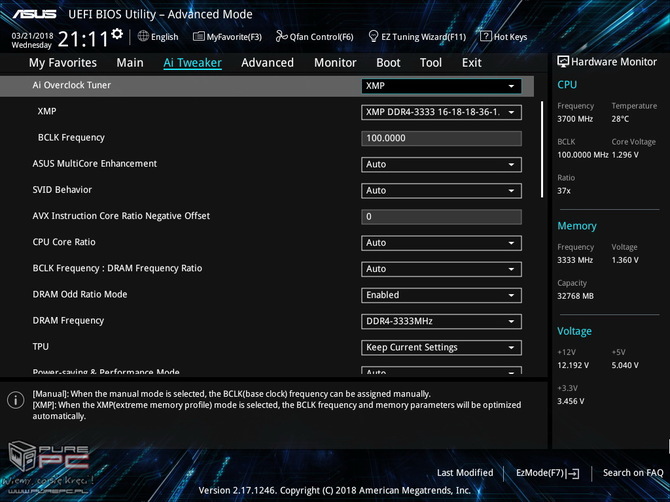This screenshot has width=670, height=502.
Task: Expand the CPU Core Ratio dropdown
Action: click(441, 243)
